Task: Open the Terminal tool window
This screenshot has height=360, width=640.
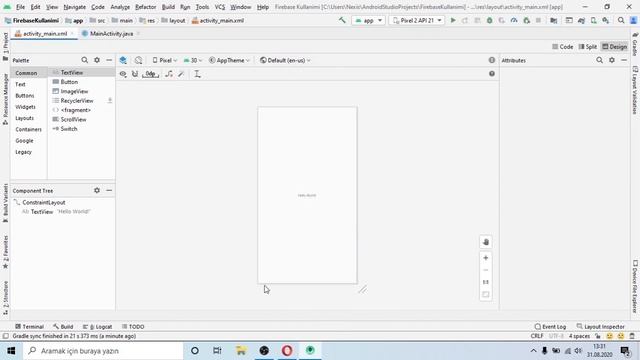Action: tap(29, 327)
